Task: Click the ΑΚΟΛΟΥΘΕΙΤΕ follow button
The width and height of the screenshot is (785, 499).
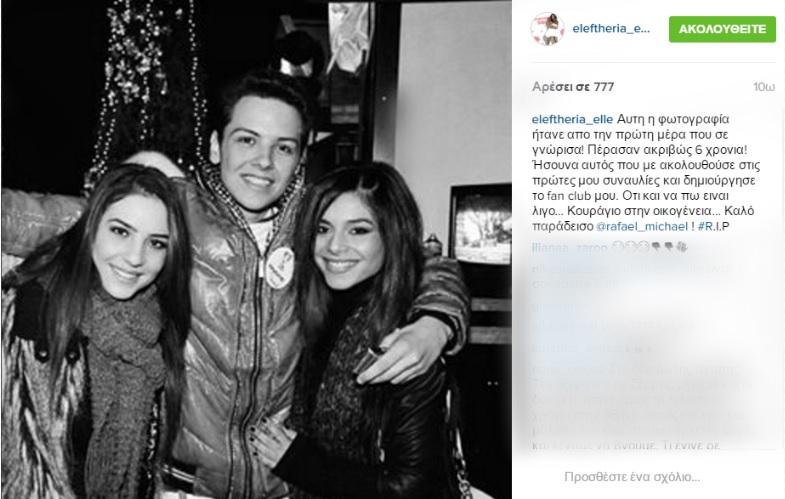Action: point(722,30)
